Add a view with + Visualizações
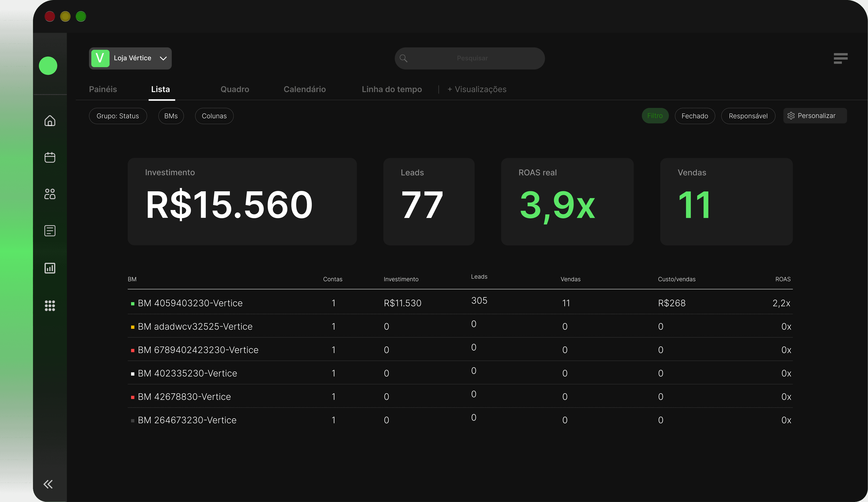This screenshot has width=868, height=502. click(x=477, y=89)
